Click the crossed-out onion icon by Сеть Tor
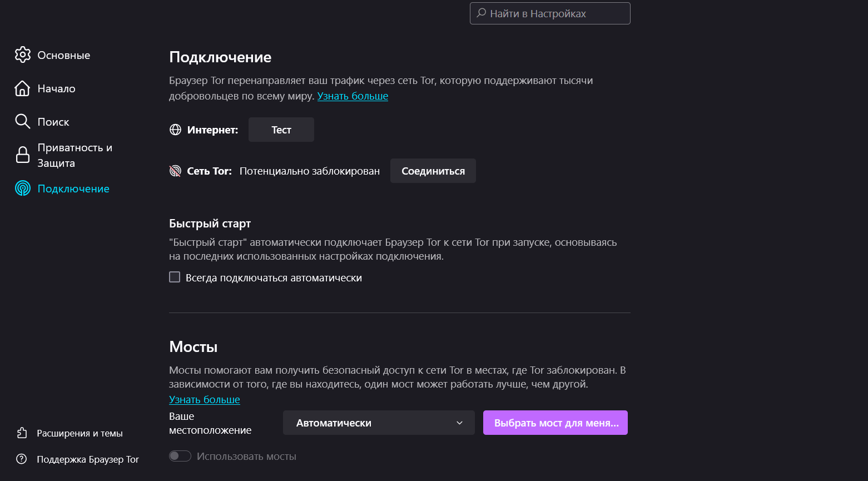868x481 pixels. [x=175, y=171]
